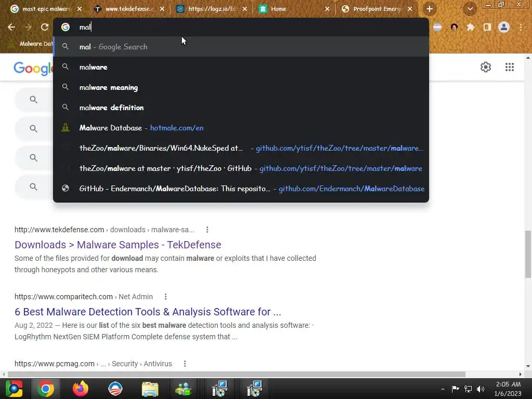This screenshot has width=532, height=399.
Task: Show hidden tray icons arrow
Action: tap(443, 389)
